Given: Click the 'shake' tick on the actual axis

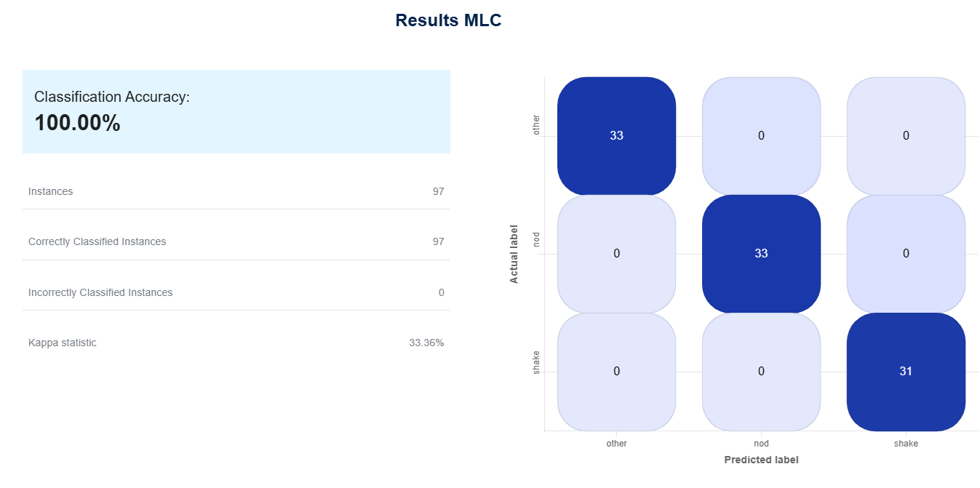Looking at the screenshot, I should (x=537, y=367).
